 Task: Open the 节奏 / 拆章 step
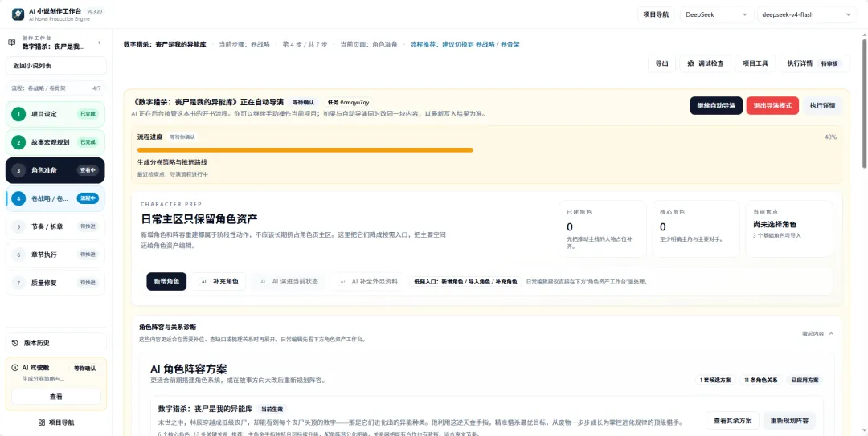point(55,226)
